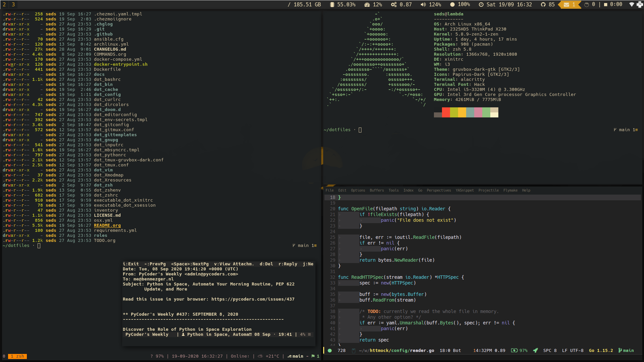Image resolution: width=644 pixels, height=362 pixels.
Task: Click 'LICENSE.md' in directory listing
Action: tap(107, 215)
